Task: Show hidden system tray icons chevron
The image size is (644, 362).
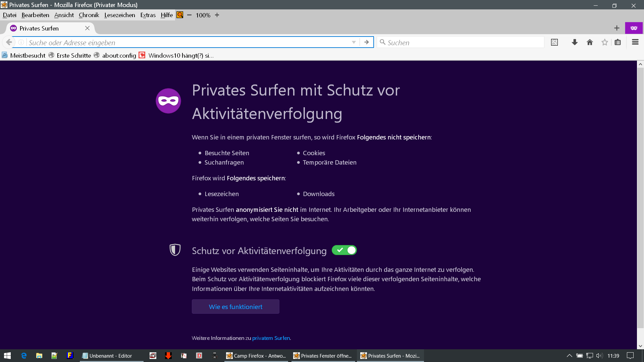Action: [569, 356]
